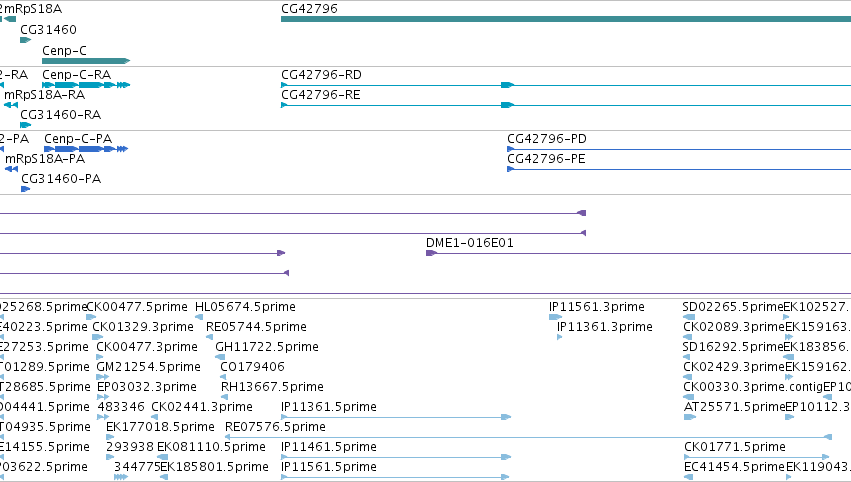Select the CG31460 gene arrow
The height and width of the screenshot is (482, 851).
[26, 40]
